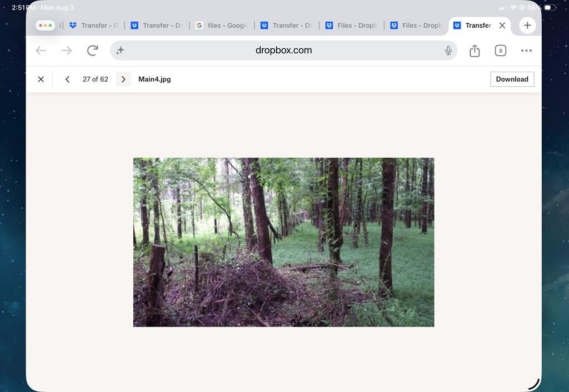Go to next image in preview
The height and width of the screenshot is (392, 569).
click(x=123, y=79)
